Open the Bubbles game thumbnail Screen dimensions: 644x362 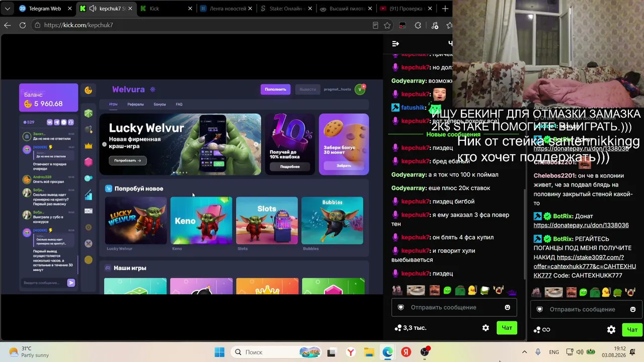point(332,221)
